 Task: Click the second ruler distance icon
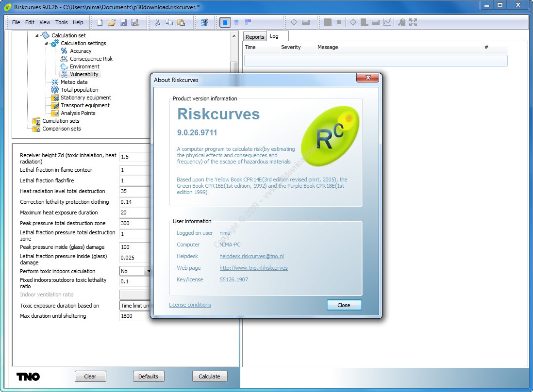tap(376, 22)
